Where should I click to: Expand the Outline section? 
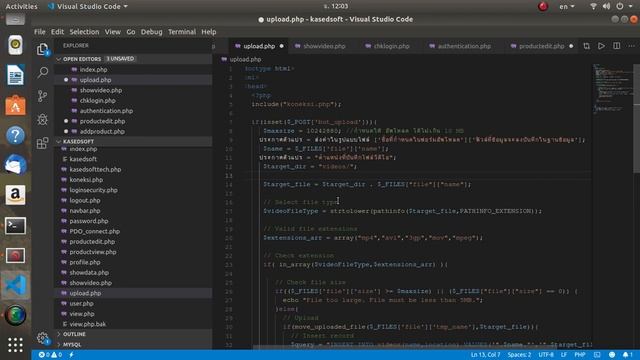(133, 334)
